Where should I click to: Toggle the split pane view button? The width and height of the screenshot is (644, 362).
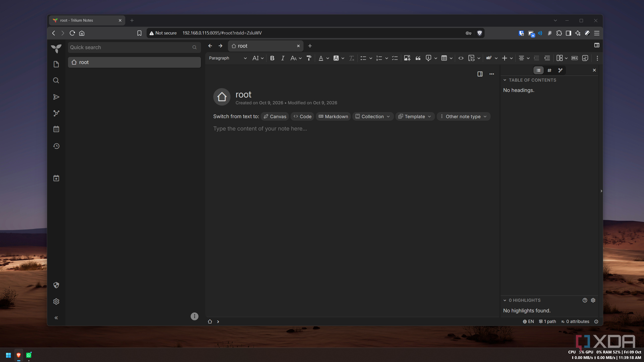(x=480, y=74)
